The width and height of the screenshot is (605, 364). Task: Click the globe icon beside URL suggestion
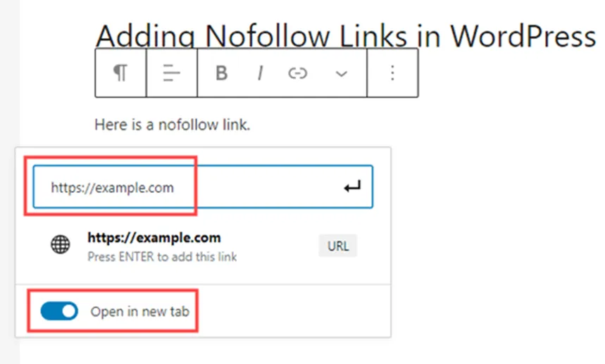click(x=61, y=244)
